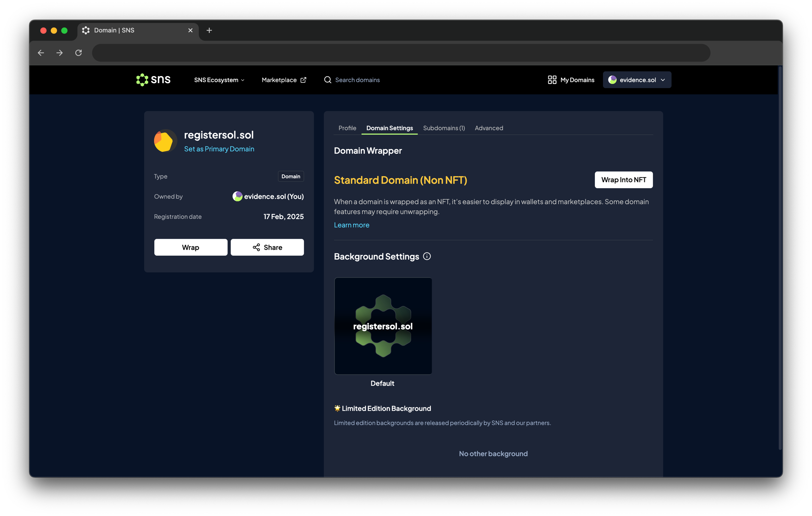This screenshot has height=516, width=812.
Task: Click the registersol.sol avatar image
Action: (x=165, y=141)
